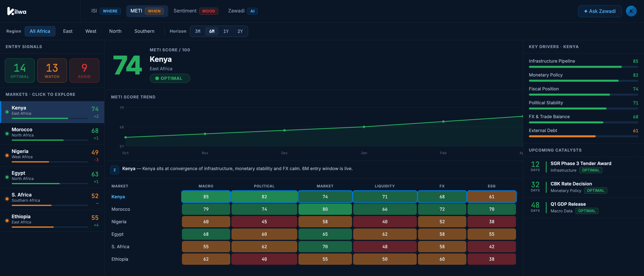Click Ethiopia FX cell showing 60
Viewport: 644px width, 276px height.
point(442,259)
